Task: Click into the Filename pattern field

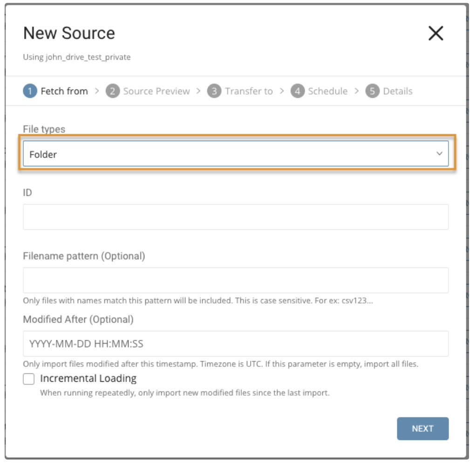Action: tap(235, 280)
